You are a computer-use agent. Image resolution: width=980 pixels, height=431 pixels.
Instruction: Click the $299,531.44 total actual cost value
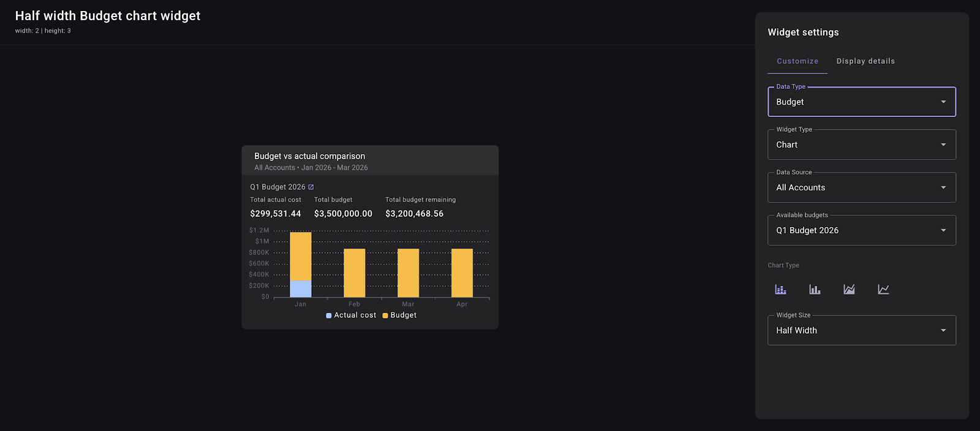[276, 214]
